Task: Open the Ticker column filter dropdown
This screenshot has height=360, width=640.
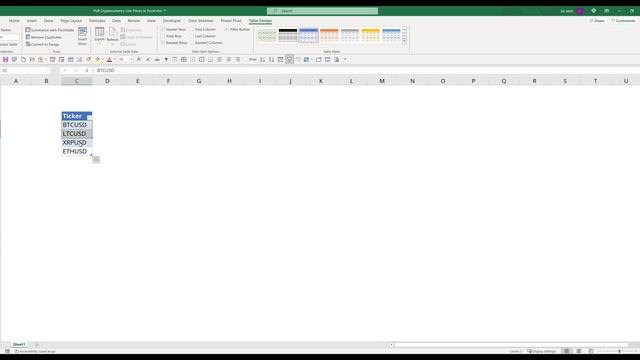Action: [89, 118]
